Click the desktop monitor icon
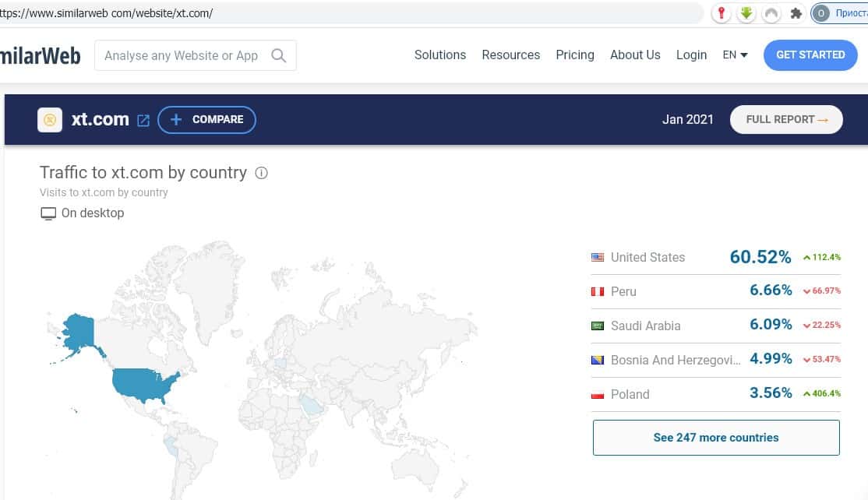 [48, 213]
